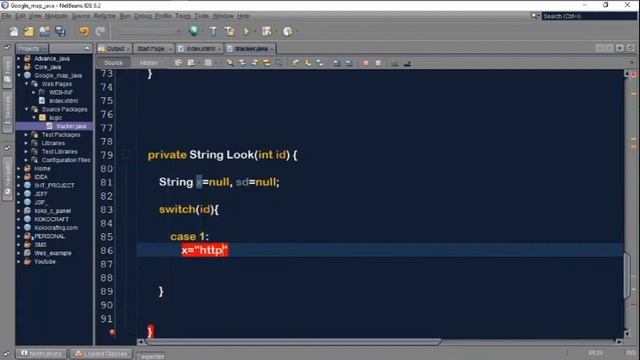Click the globe browser icon in toolbar
Image resolution: width=640 pixels, height=360 pixels.
[x=193, y=31]
